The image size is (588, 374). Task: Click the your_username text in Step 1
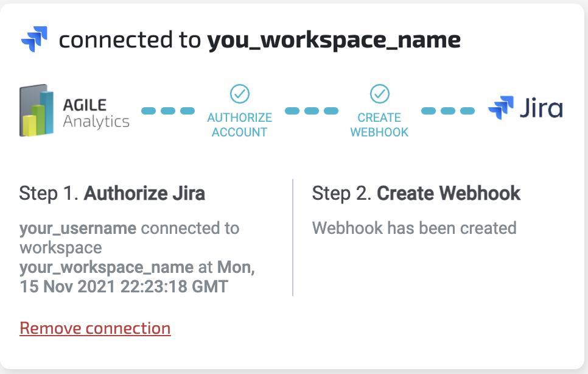77,228
